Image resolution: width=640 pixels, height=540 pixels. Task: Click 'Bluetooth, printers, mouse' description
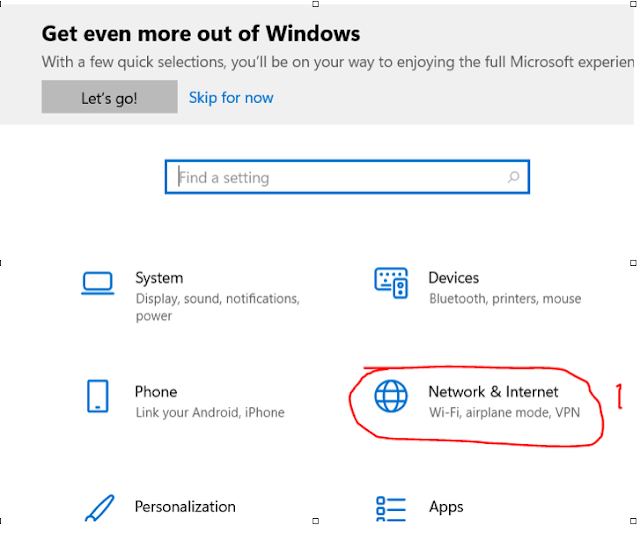click(505, 299)
